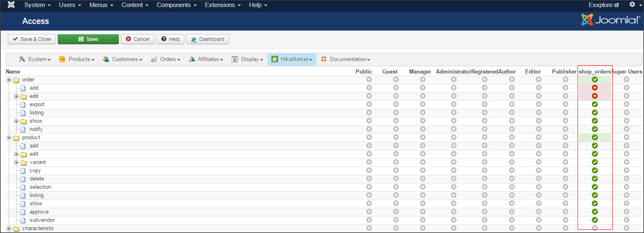
Task: Click the Dashboard button
Action: pos(208,39)
